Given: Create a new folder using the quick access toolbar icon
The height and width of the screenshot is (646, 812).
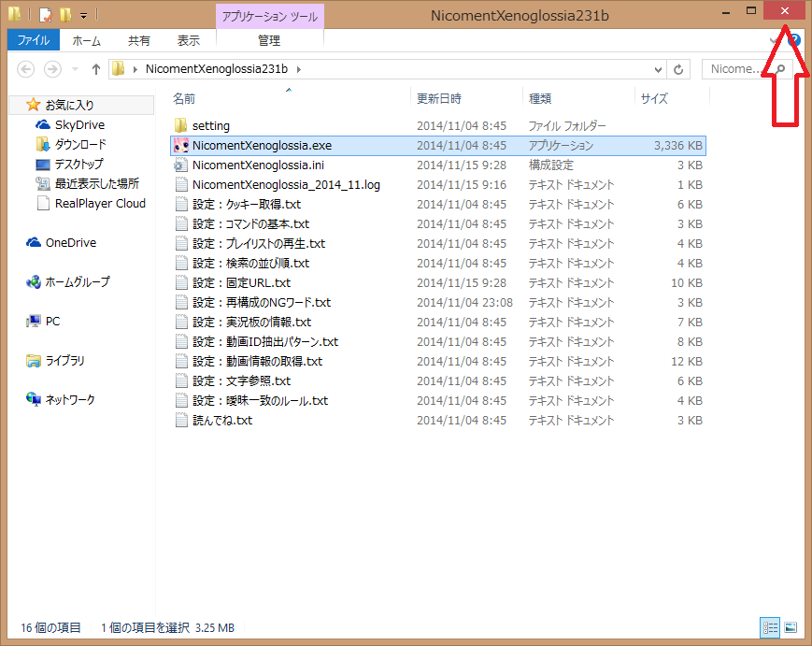Looking at the screenshot, I should [64, 13].
